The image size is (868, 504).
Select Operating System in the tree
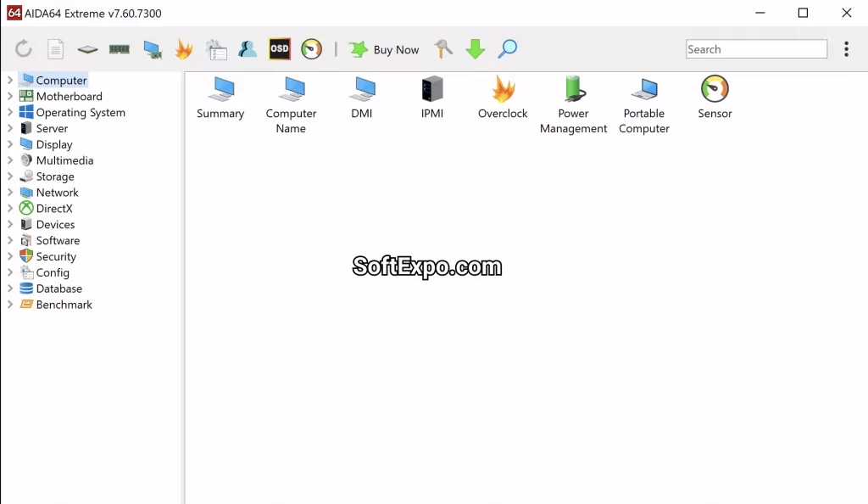click(x=81, y=113)
